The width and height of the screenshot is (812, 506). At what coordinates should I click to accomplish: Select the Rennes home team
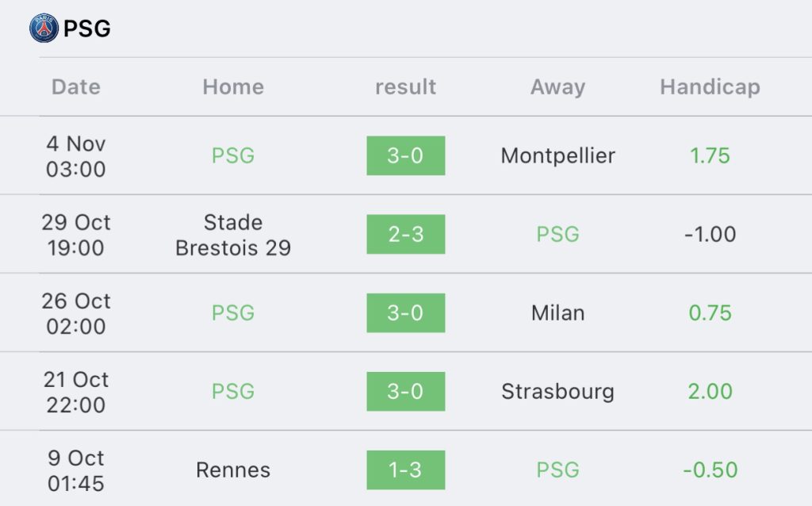tap(233, 470)
